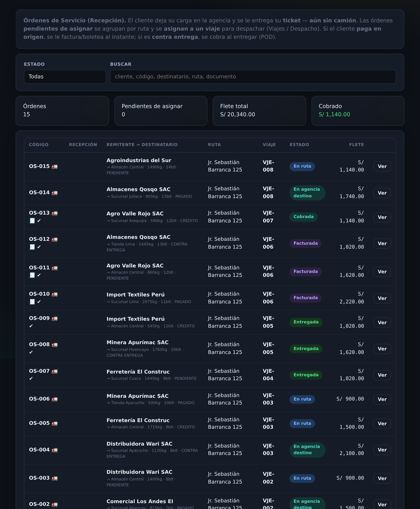Select the Pendientes de asignar summary card
This screenshot has width=420, height=509.
[161, 111]
